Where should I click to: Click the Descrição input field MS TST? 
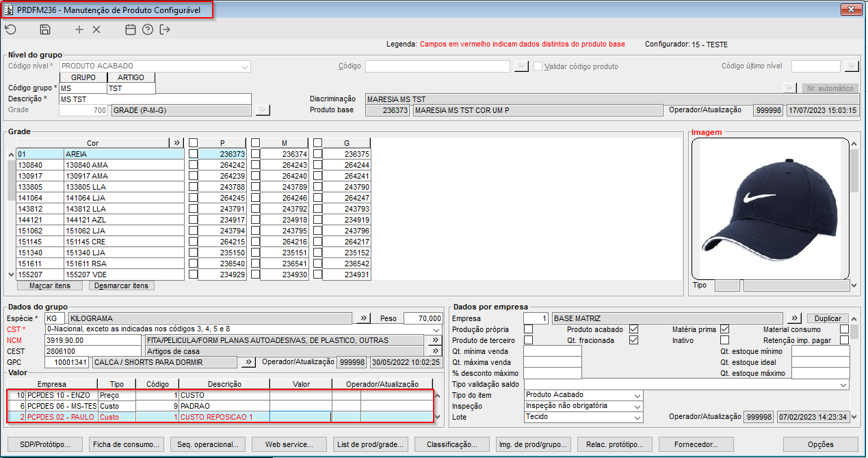pos(155,99)
